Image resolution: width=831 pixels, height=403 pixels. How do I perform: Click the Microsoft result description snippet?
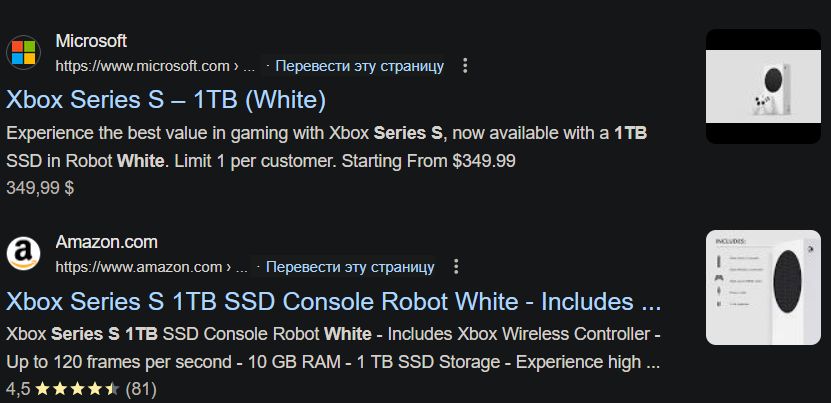tap(330, 146)
